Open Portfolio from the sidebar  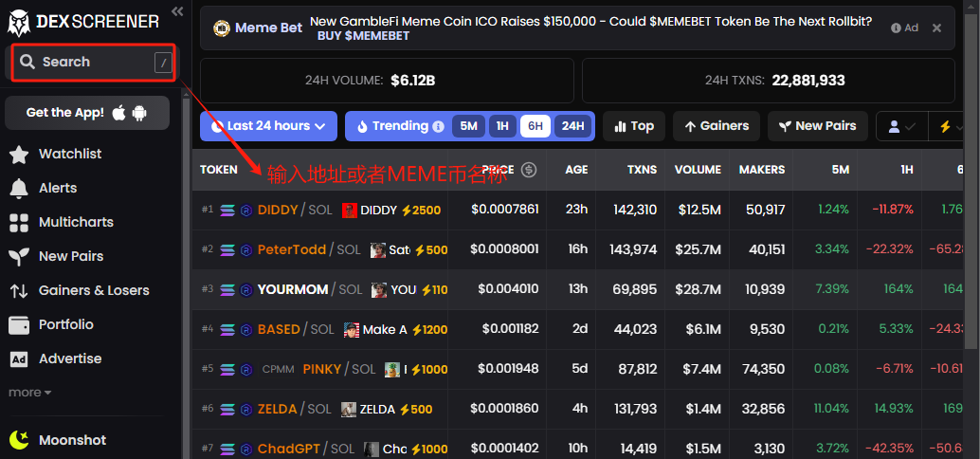click(x=65, y=325)
